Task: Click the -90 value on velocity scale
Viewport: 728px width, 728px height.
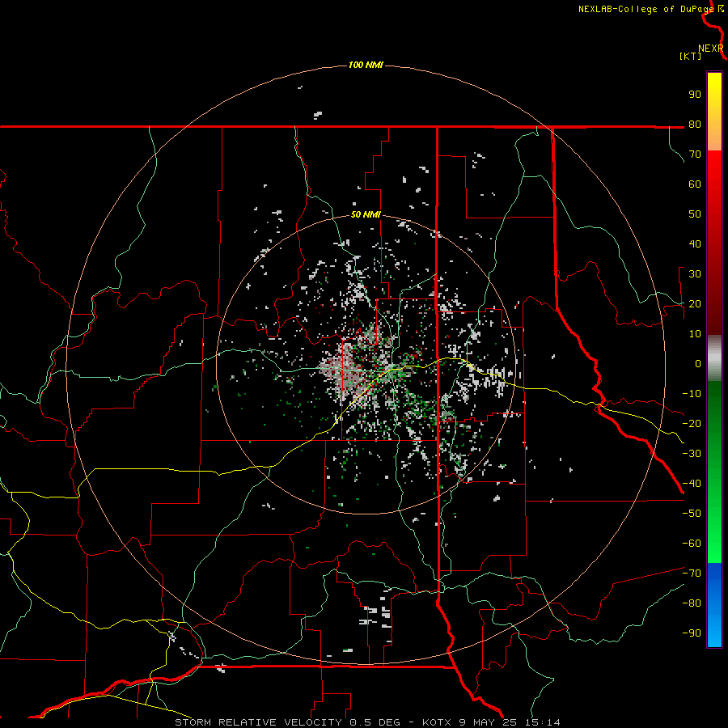Action: pos(692,633)
